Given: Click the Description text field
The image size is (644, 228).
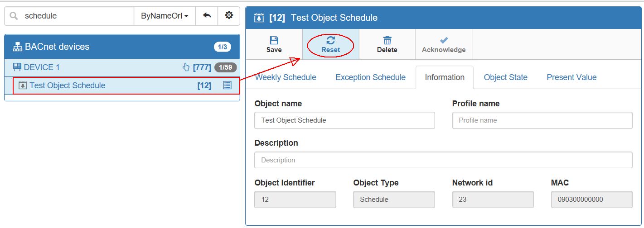Looking at the screenshot, I should point(443,160).
